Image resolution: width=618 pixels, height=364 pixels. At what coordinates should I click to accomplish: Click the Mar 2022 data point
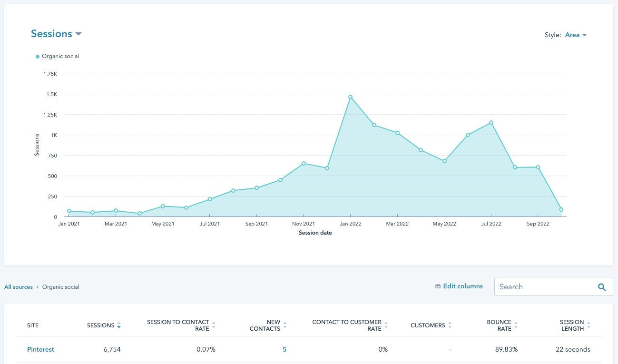coord(397,133)
